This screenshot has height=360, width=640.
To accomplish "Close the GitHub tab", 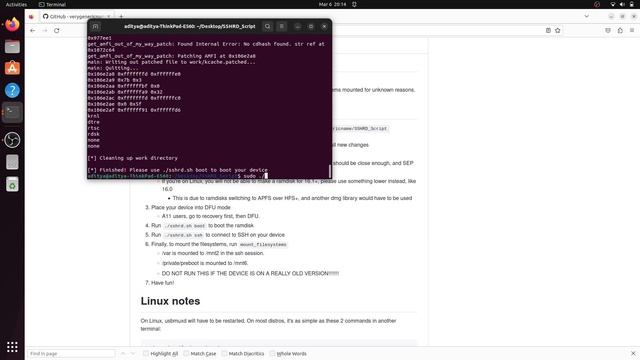I will pyautogui.click(x=109, y=16).
